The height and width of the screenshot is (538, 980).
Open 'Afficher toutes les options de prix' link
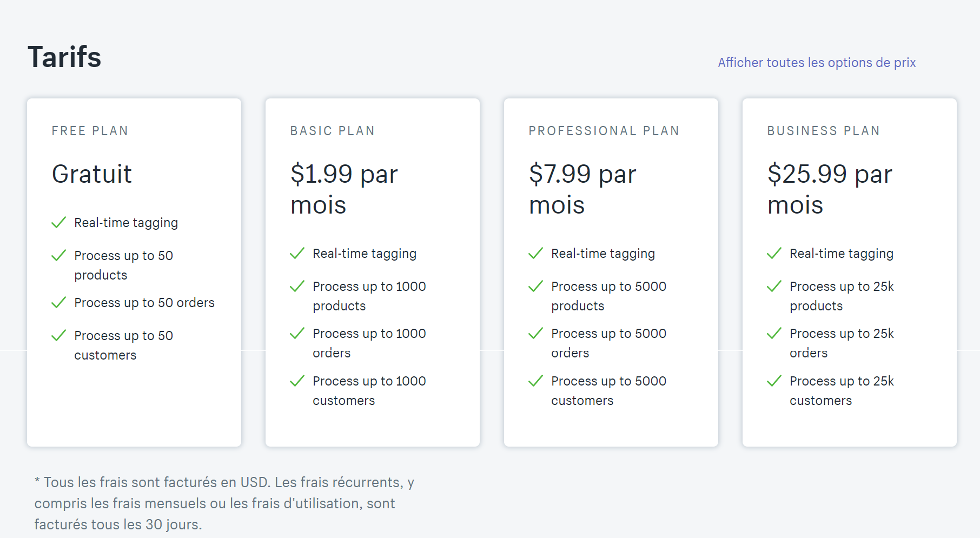pos(817,63)
